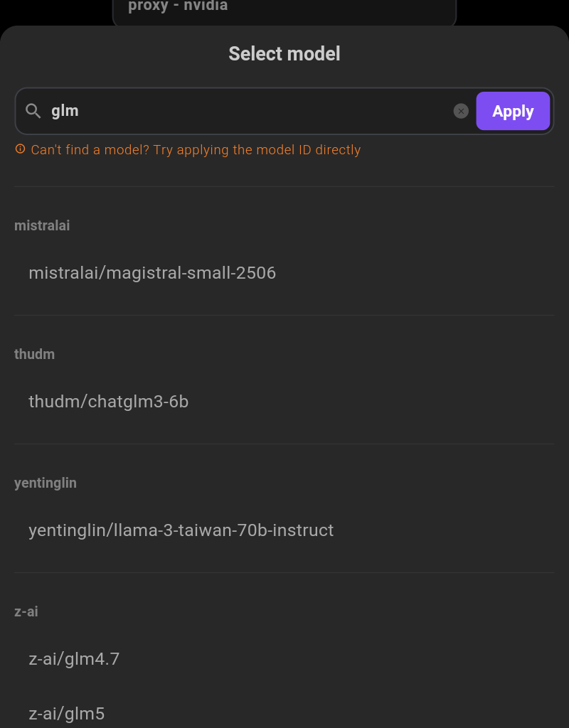
Task: Click the 'Can't find a model?' hint
Action: pos(196,150)
